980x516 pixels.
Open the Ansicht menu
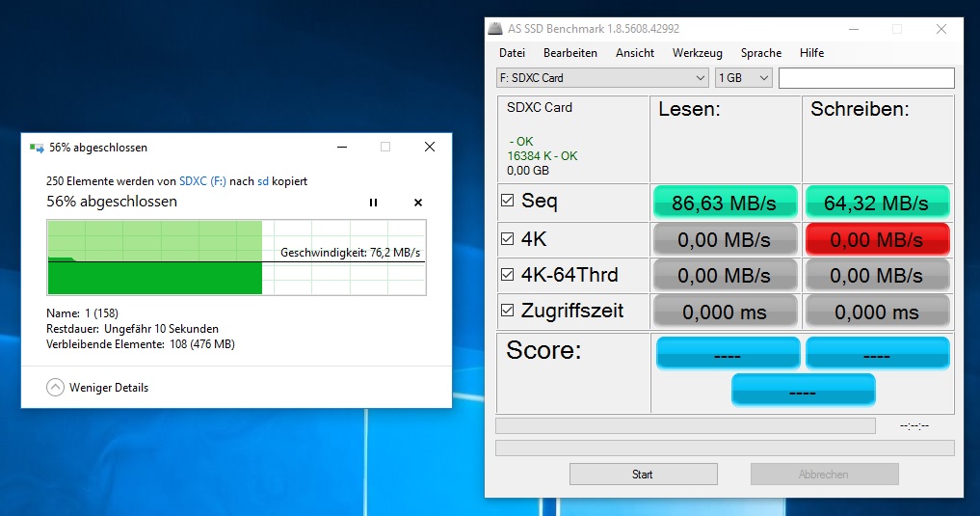(634, 53)
